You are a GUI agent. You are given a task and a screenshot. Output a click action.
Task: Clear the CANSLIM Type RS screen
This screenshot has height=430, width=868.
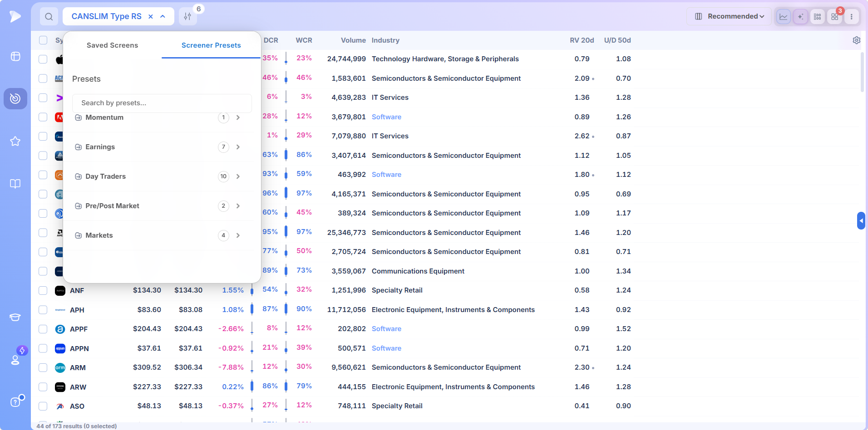(151, 16)
